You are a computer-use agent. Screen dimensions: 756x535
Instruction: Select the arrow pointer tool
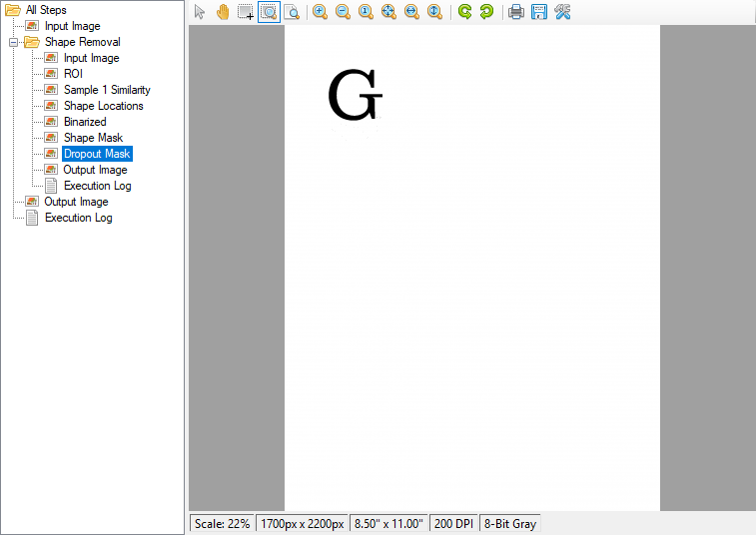200,12
